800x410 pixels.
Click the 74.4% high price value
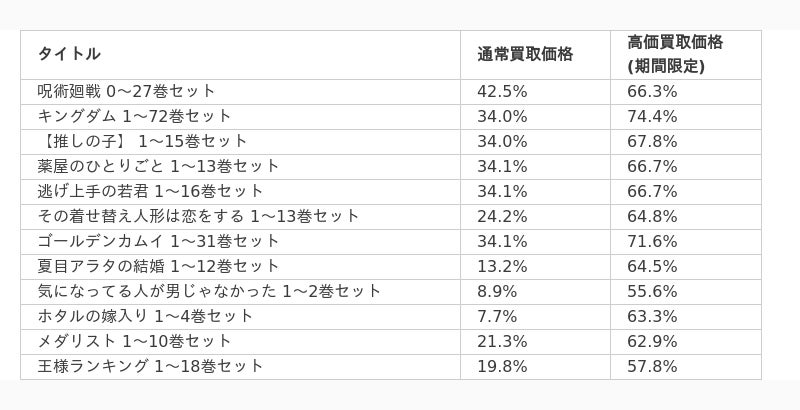click(x=652, y=117)
